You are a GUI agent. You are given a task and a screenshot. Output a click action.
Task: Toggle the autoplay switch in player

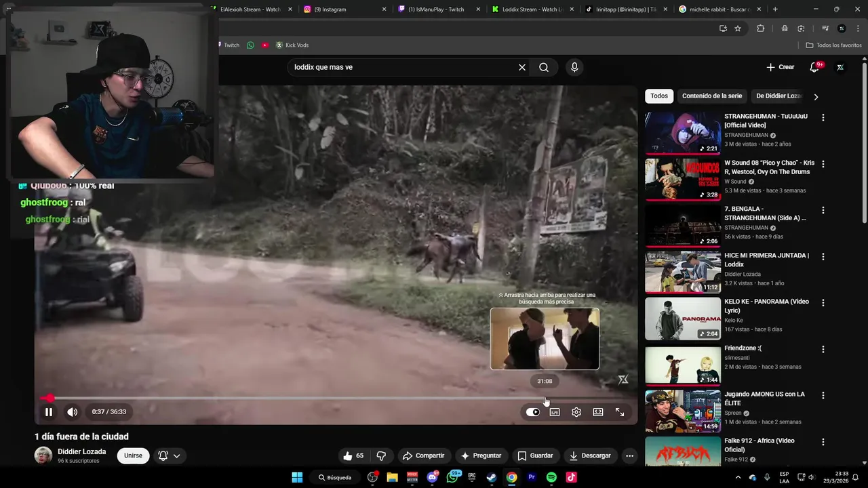(533, 412)
